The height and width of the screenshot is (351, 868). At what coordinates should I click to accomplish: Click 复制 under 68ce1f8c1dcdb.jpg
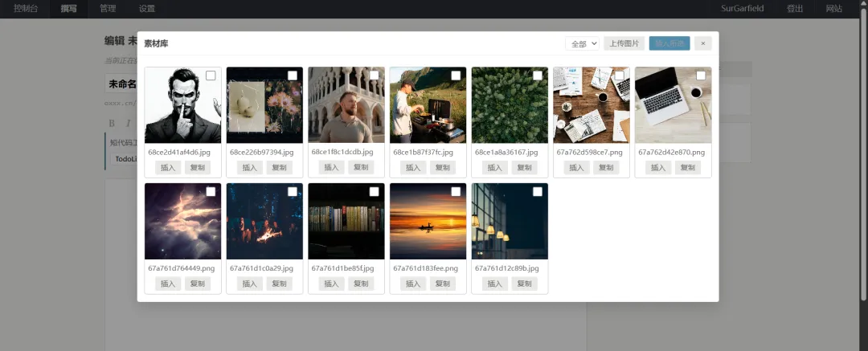pos(361,168)
